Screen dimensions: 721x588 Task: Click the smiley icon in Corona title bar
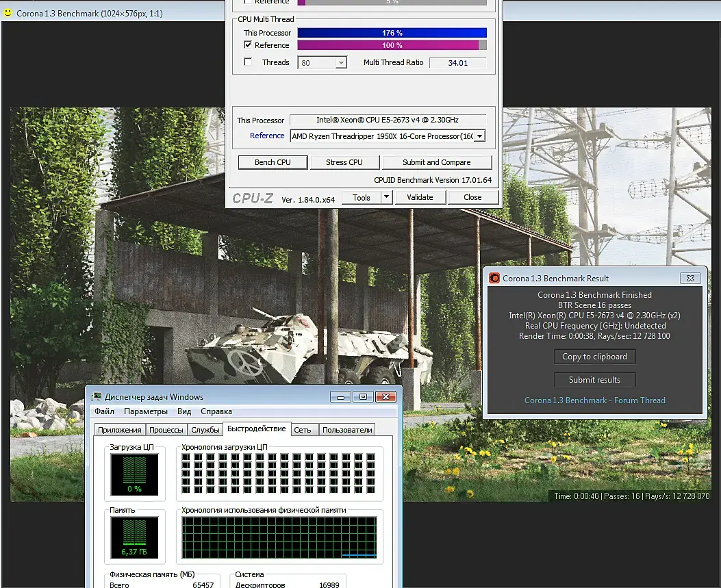pos(8,13)
